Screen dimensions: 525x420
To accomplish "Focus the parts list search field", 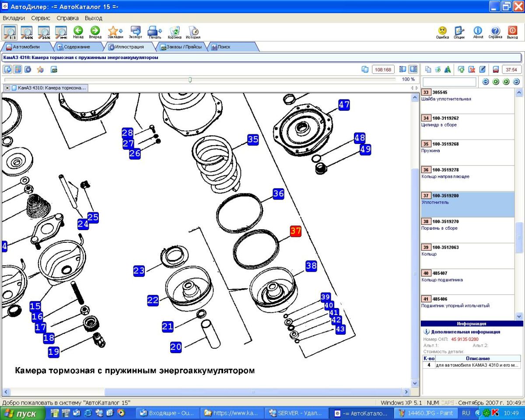I will (x=449, y=82).
